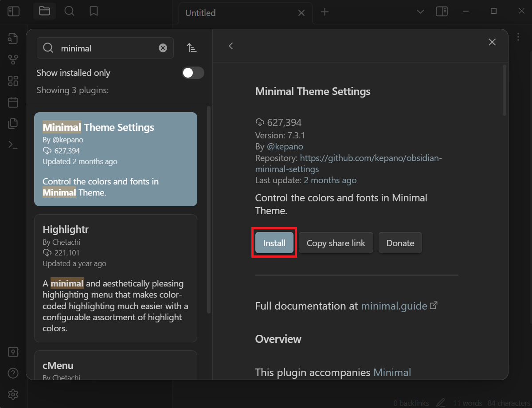Click the 2 months ago last update link

pos(330,180)
